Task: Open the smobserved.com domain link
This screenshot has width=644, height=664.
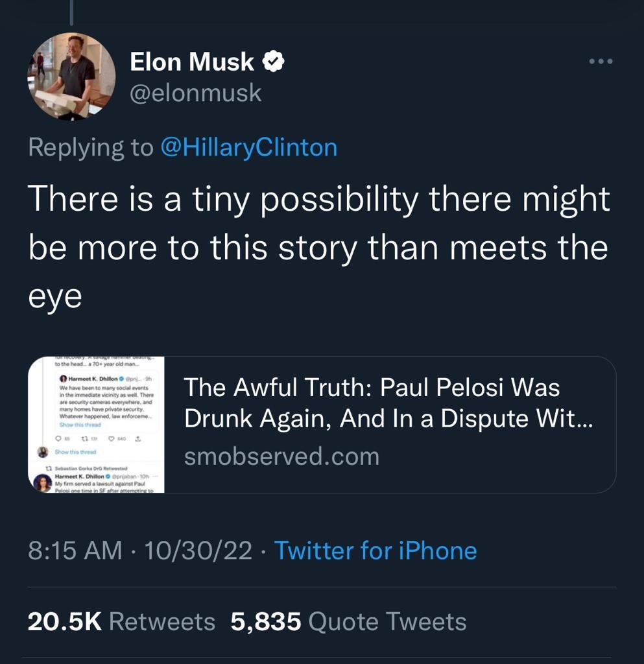Action: 281,456
